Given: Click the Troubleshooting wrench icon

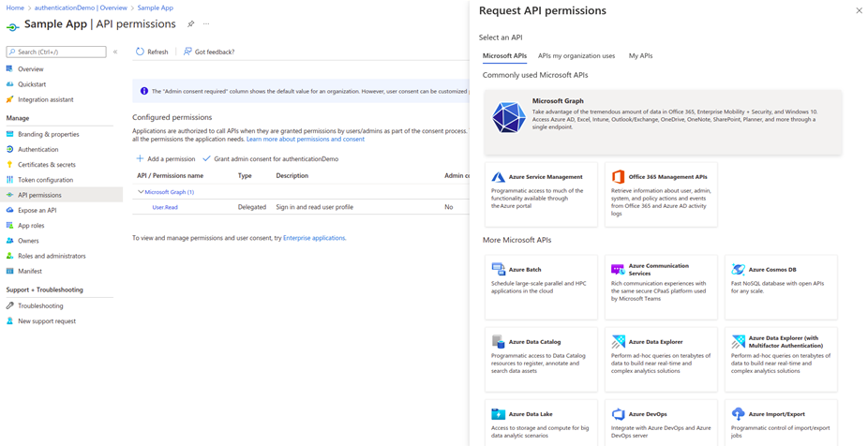Looking at the screenshot, I should pos(9,305).
